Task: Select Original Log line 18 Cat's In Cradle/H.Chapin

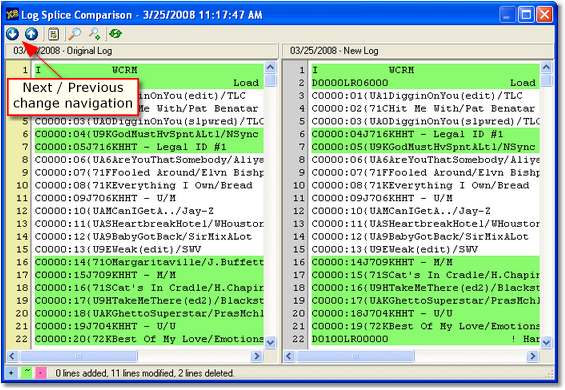Action: pos(149,288)
